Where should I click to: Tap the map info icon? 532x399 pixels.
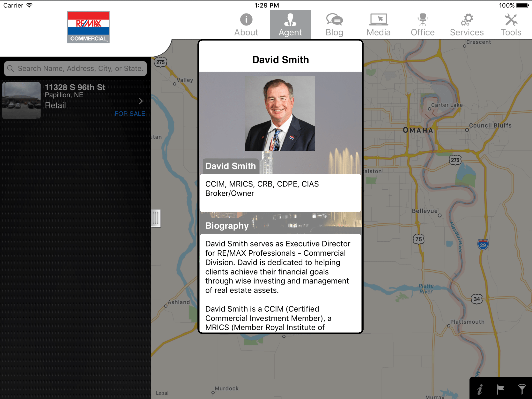coord(480,389)
